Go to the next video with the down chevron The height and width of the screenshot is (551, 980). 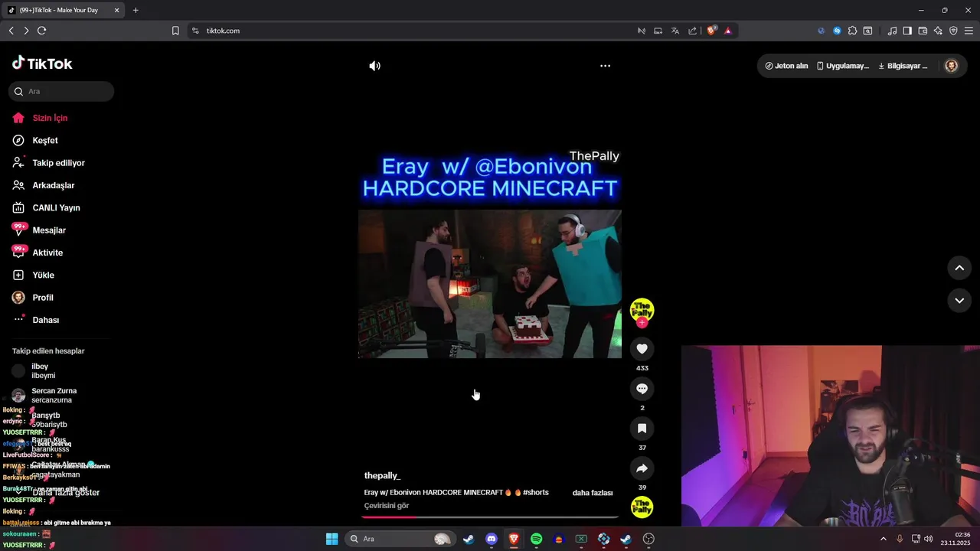point(959,301)
